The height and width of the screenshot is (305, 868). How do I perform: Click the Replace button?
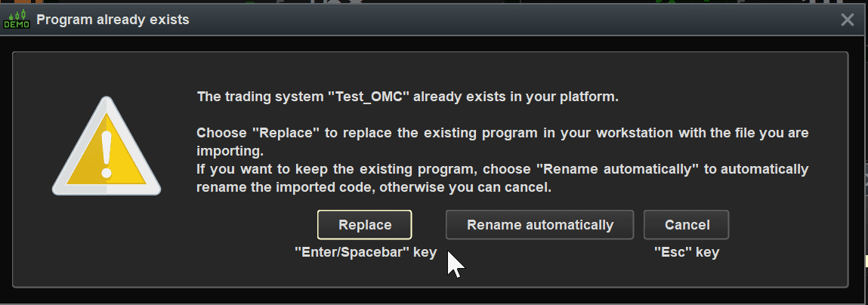(364, 225)
